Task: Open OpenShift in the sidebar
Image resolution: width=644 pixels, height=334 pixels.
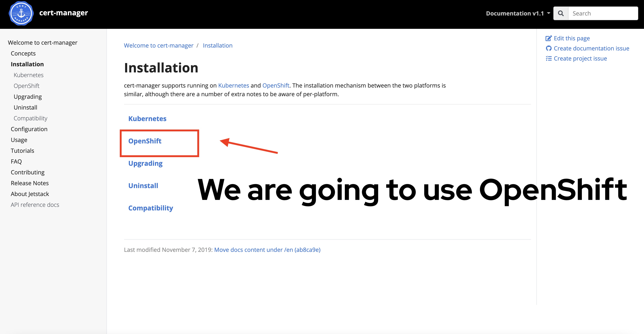Action: [x=26, y=86]
